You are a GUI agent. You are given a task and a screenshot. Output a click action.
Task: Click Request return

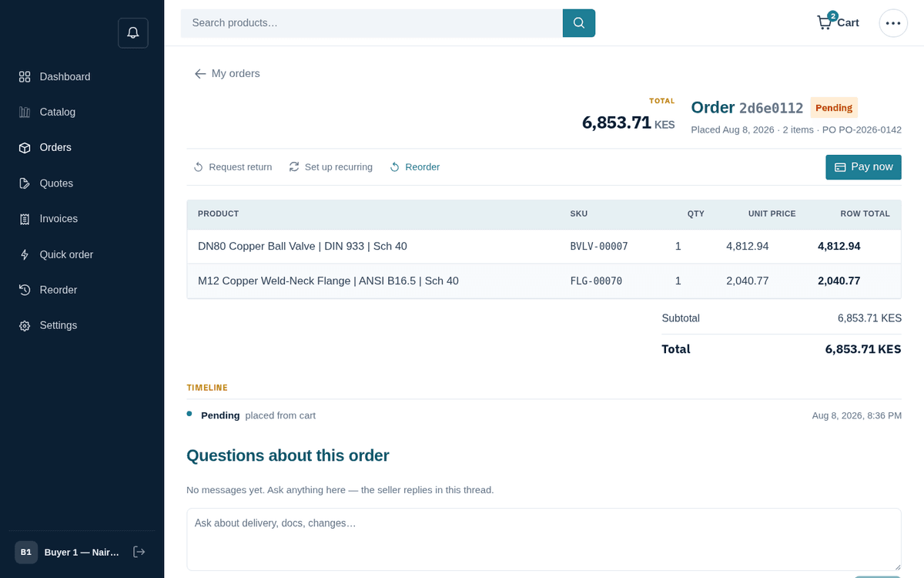pos(233,167)
